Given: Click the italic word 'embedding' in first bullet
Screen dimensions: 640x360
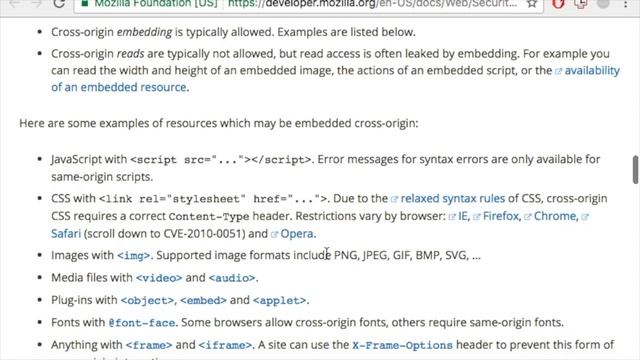Looking at the screenshot, I should point(144,32).
